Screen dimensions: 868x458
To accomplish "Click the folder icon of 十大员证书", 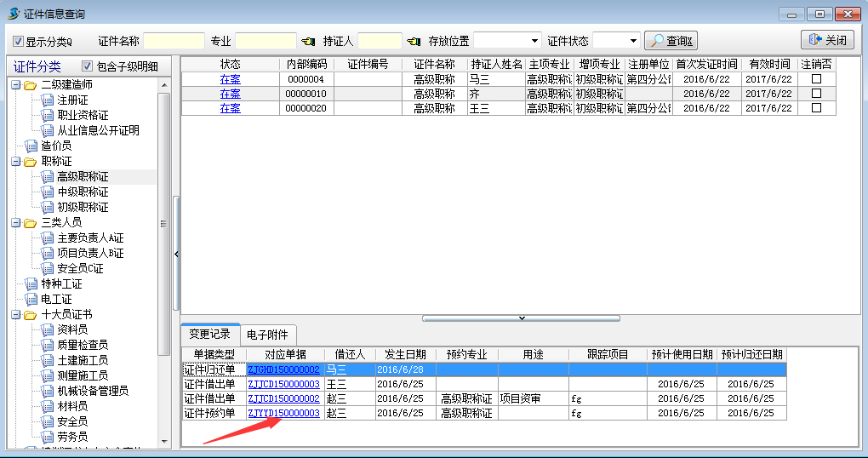I will tap(30, 314).
